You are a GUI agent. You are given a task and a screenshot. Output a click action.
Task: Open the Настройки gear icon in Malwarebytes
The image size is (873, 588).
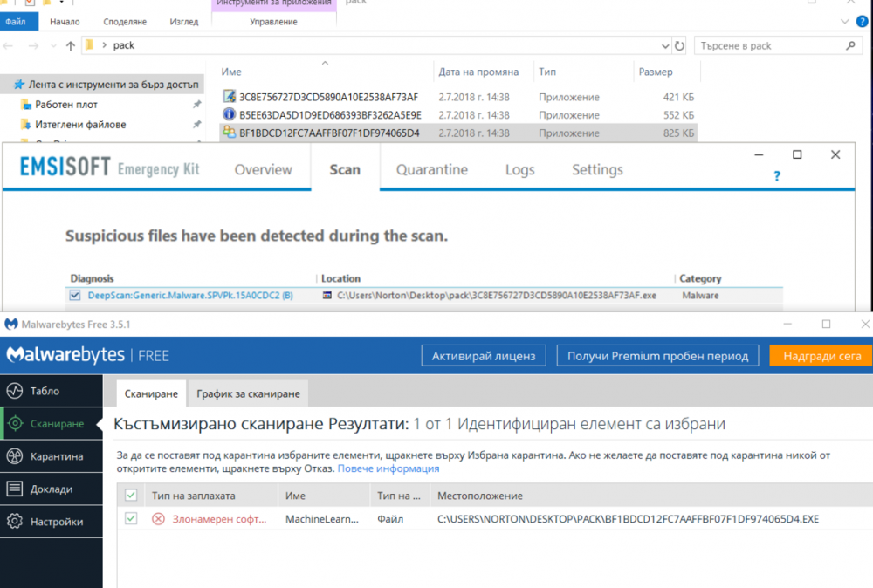(x=15, y=522)
